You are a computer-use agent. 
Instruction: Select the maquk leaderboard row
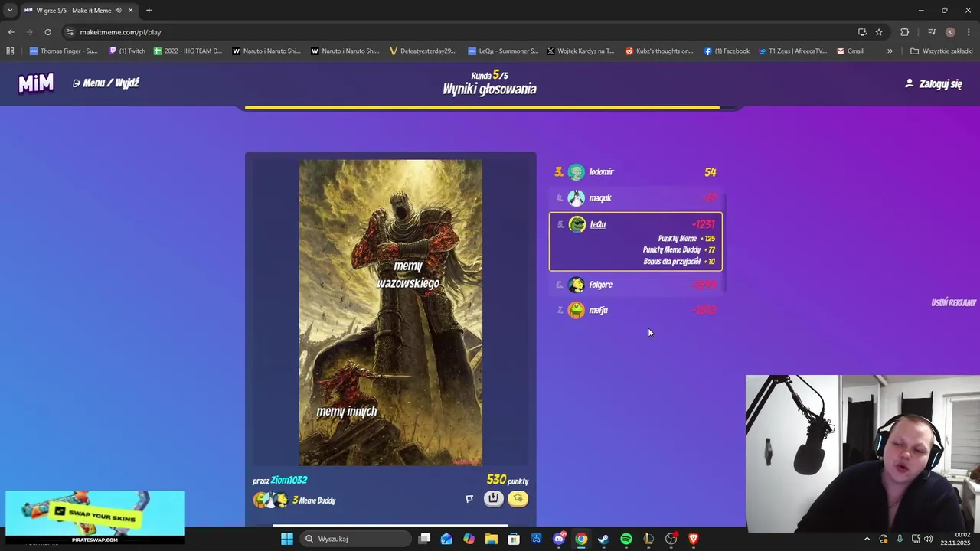tap(635, 198)
